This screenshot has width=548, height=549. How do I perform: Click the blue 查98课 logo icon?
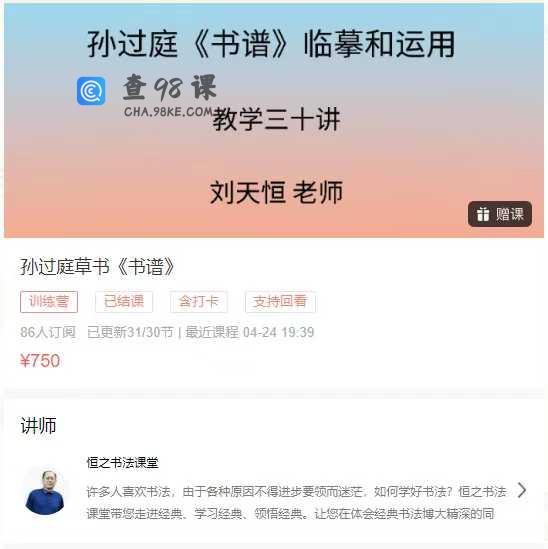coord(91,91)
